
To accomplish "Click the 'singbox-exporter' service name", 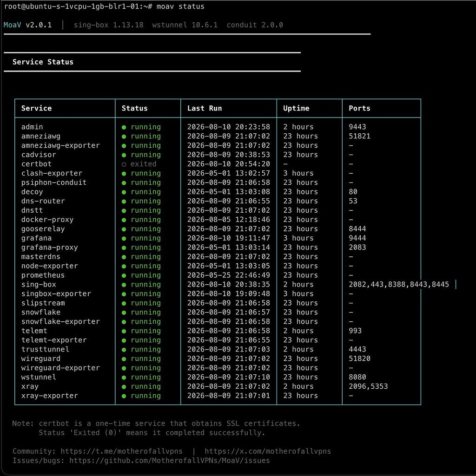I will (x=56, y=294).
